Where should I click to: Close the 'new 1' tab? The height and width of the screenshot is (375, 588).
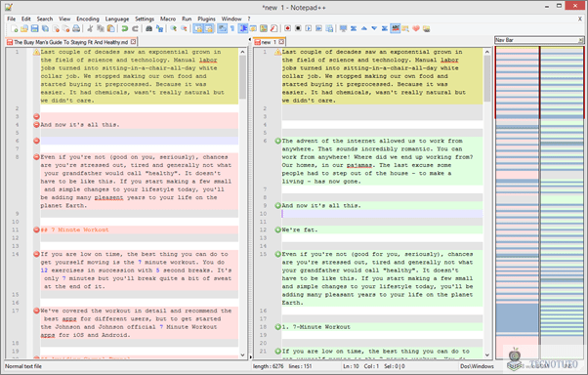tap(281, 42)
